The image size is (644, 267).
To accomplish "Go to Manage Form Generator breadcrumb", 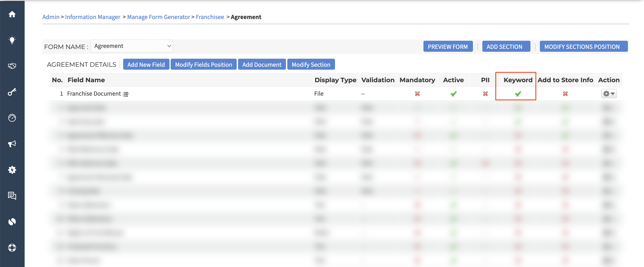I will point(159,17).
